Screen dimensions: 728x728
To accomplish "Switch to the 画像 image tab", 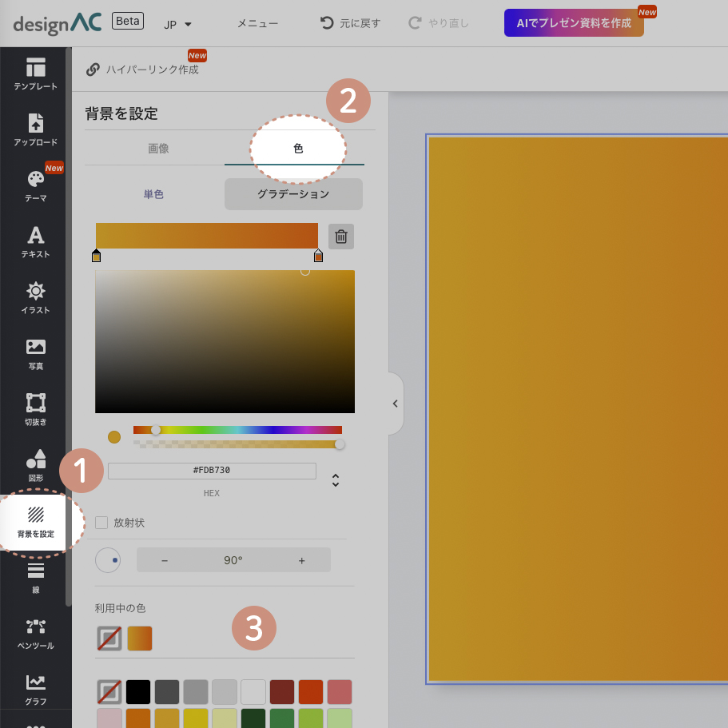I will click(x=158, y=149).
